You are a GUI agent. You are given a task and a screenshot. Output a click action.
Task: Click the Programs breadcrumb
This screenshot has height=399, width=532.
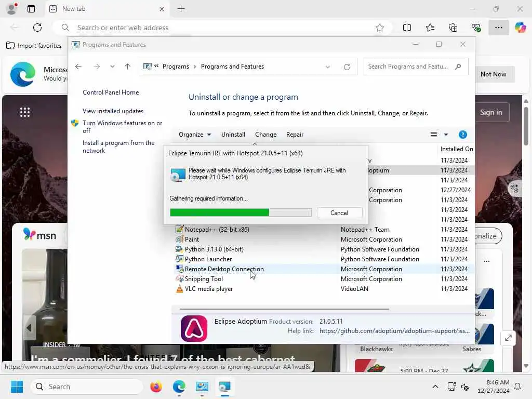click(176, 66)
